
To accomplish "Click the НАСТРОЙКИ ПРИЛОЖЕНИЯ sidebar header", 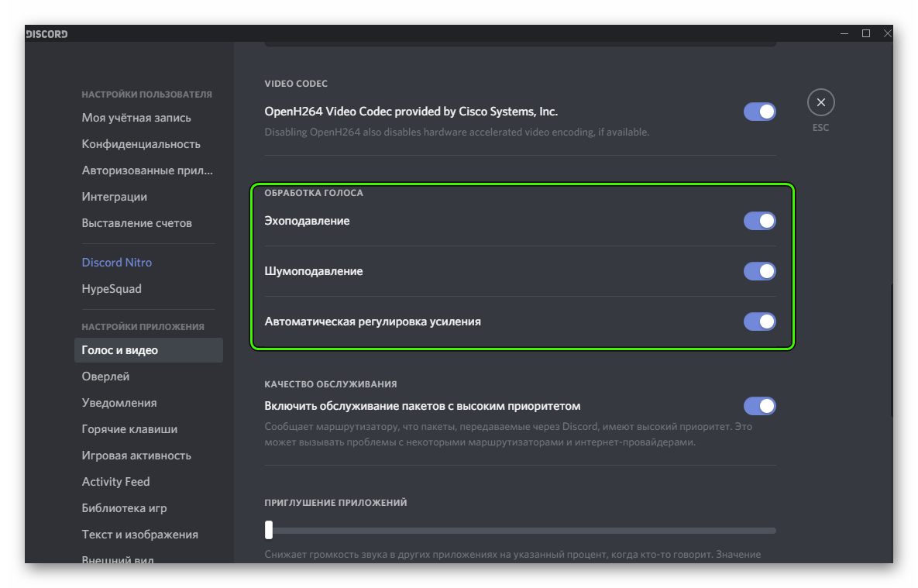I will pos(143,327).
